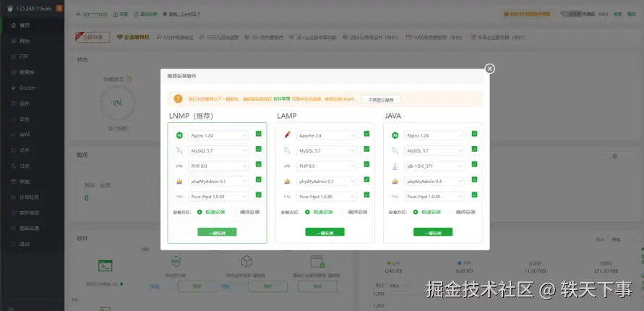This screenshot has width=644, height=311.
Task: Click the phpMyAdmin sailboat icon in LNMP column
Action: pos(179,182)
